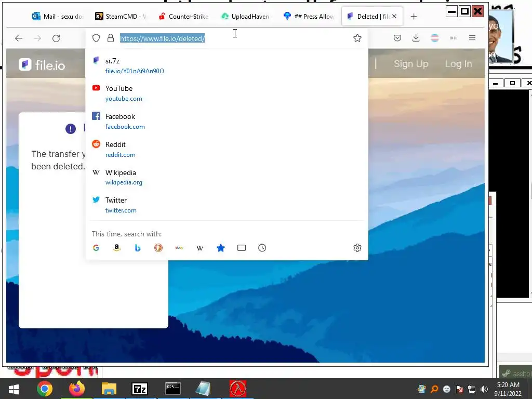Switch to the SteamCMD tab
This screenshot has height=399, width=532.
(121, 16)
